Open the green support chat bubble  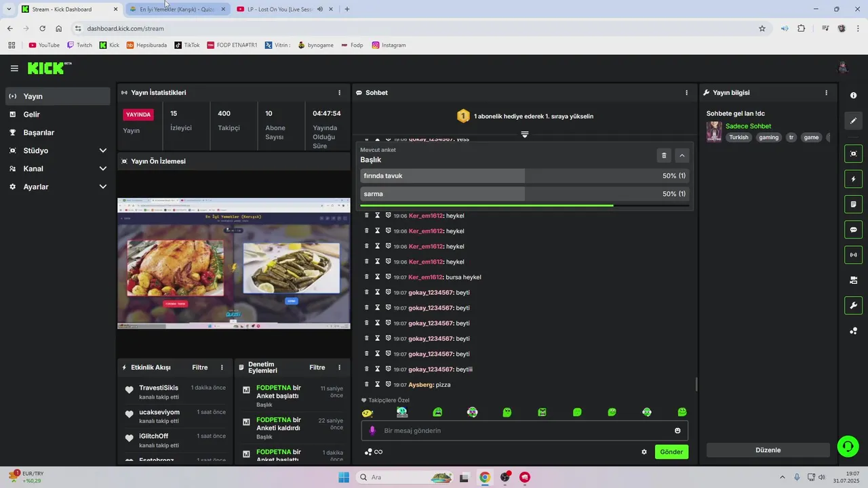(848, 446)
